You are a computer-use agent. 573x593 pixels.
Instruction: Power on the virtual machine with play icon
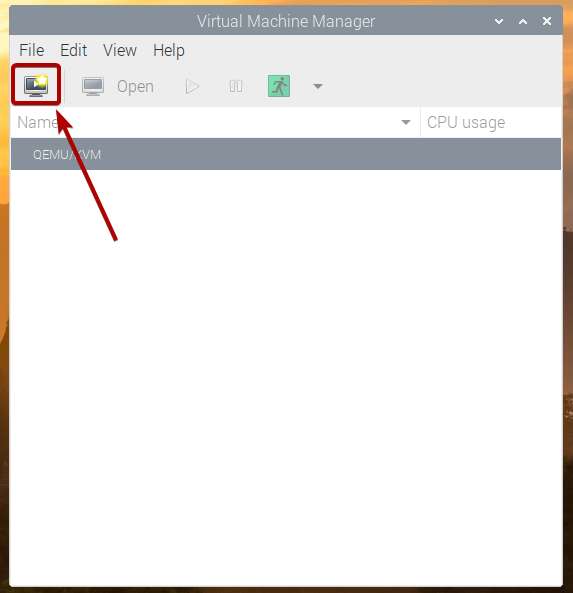(x=192, y=87)
